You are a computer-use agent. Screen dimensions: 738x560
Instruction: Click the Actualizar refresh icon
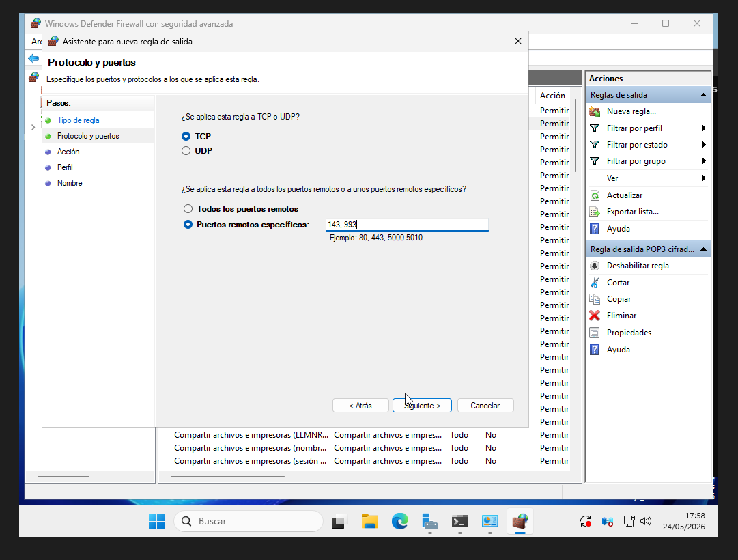tap(595, 195)
